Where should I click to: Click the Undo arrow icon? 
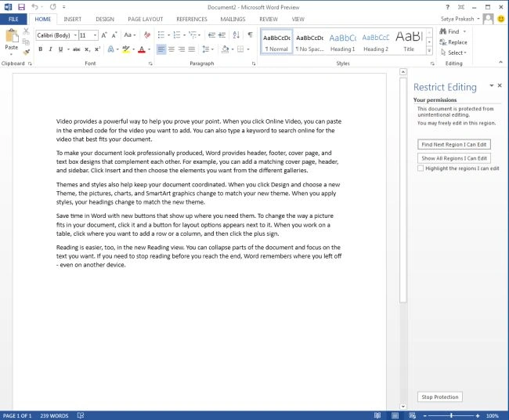[34, 7]
